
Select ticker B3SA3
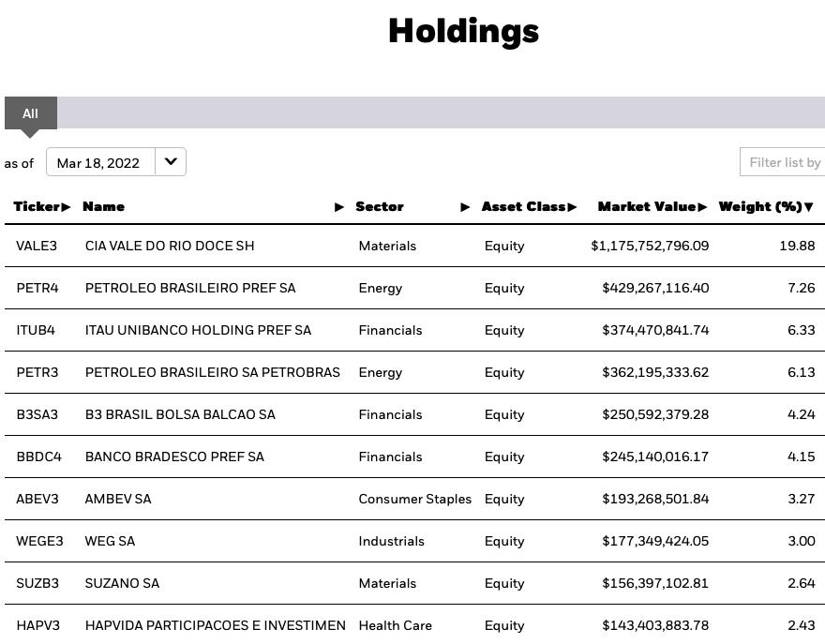click(x=37, y=414)
